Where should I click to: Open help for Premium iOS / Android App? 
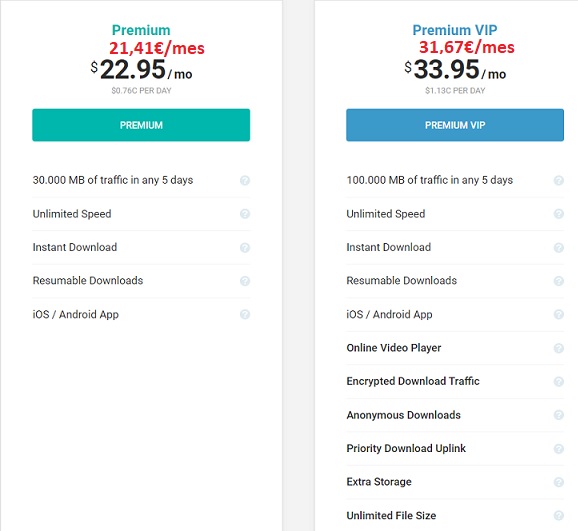[245, 315]
